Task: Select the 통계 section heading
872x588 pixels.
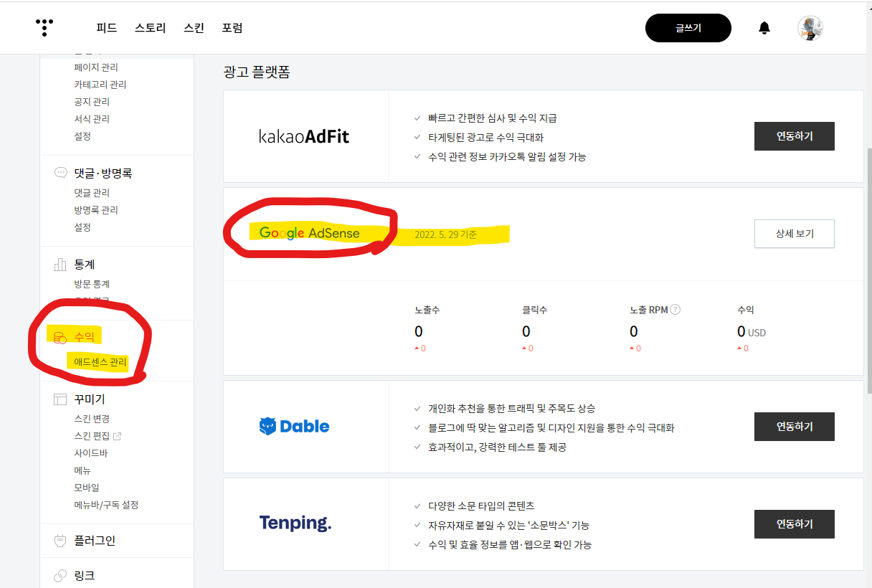Action: click(x=85, y=265)
